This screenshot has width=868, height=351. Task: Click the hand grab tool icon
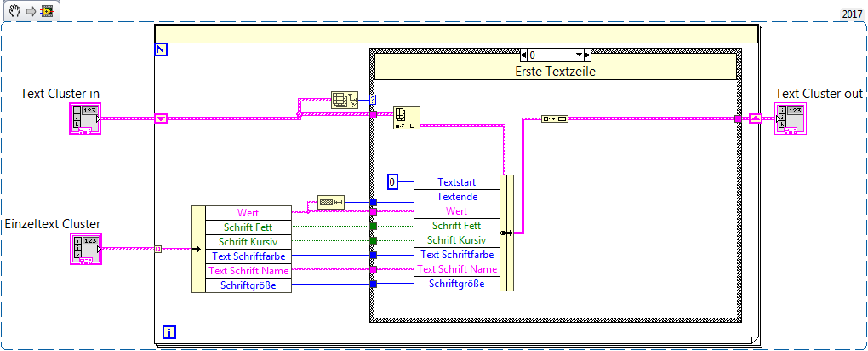(14, 10)
